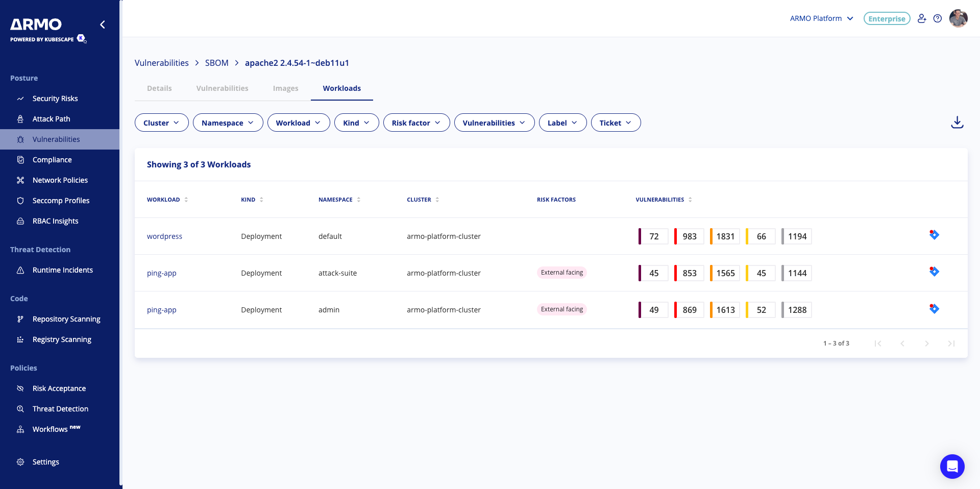Click critical count 72 for wordpress

(653, 236)
